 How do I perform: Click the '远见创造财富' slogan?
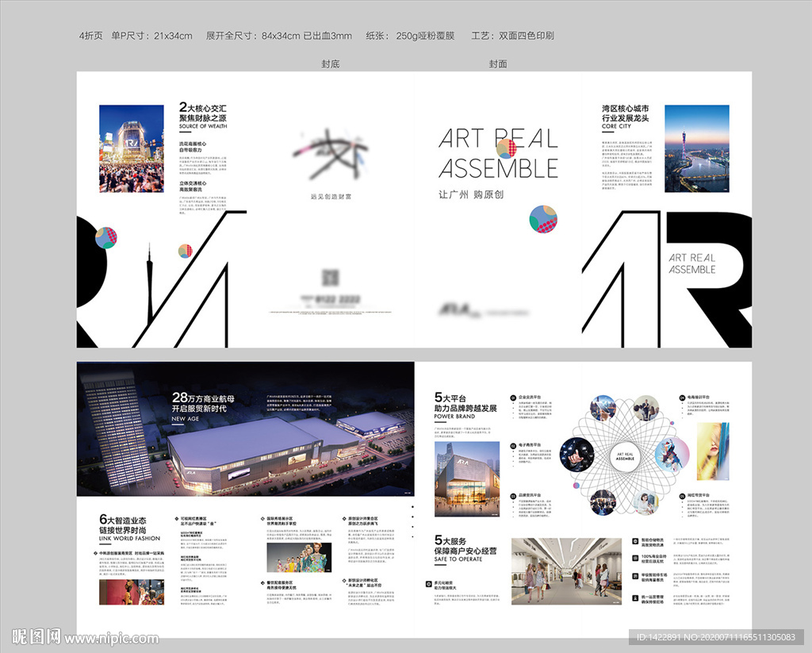tap(331, 197)
